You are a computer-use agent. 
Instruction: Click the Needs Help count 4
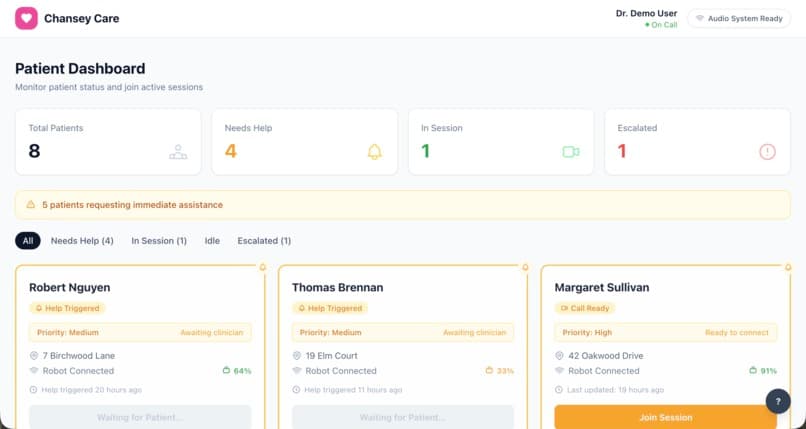point(231,151)
